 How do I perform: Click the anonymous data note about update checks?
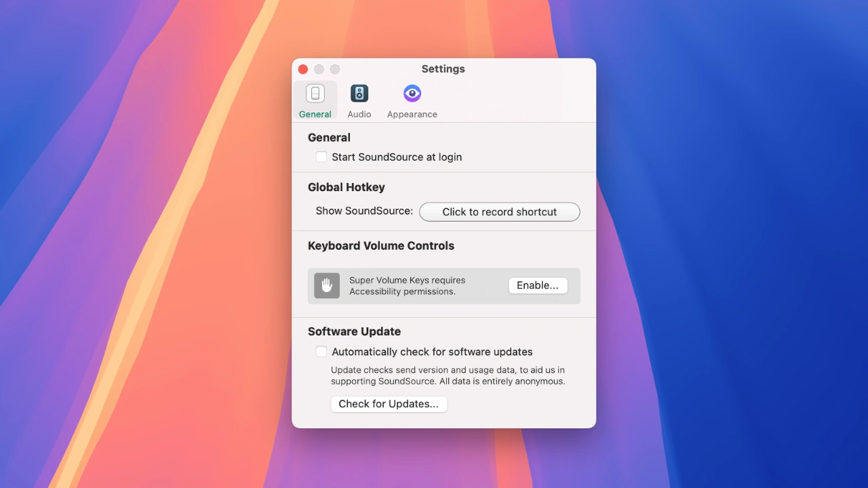point(448,375)
